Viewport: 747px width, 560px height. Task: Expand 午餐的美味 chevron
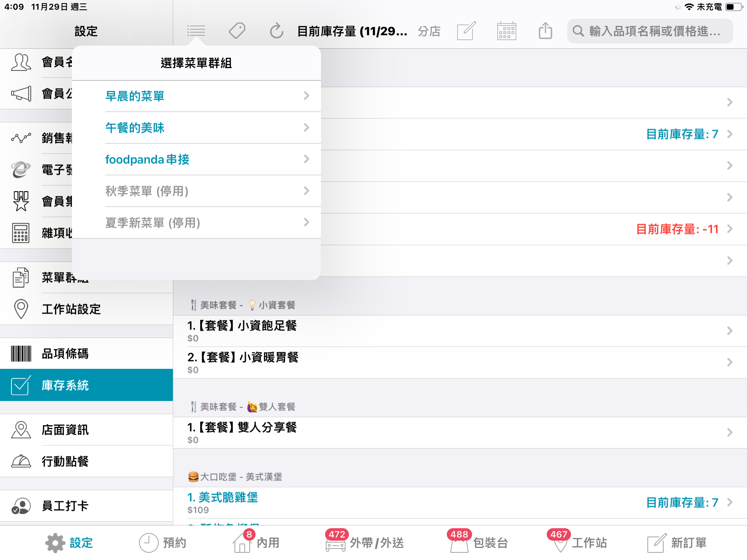(306, 128)
